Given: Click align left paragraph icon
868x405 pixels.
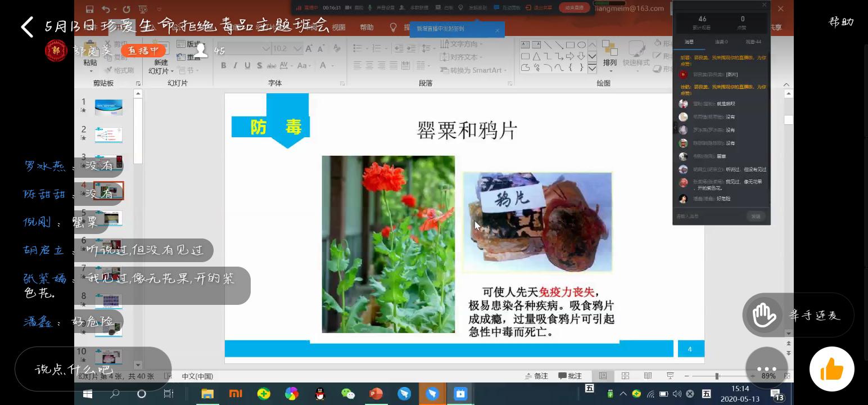Looking at the screenshot, I should pyautogui.click(x=358, y=66).
